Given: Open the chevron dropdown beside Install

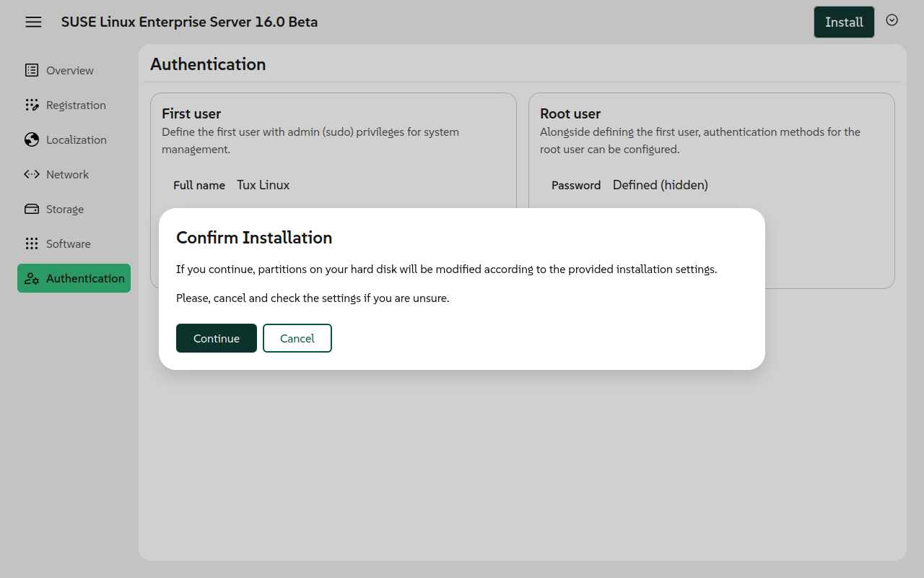Looking at the screenshot, I should tap(892, 21).
